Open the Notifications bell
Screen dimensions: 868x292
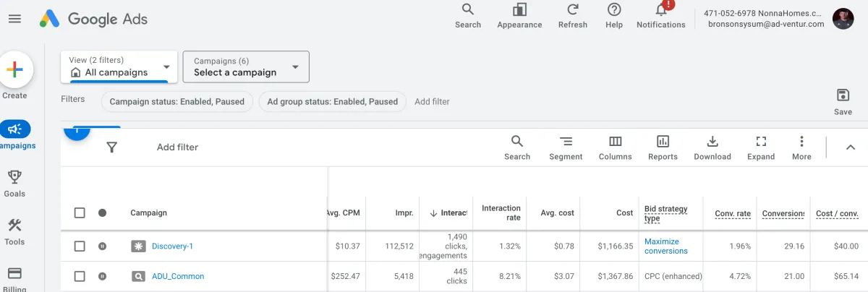tap(661, 16)
